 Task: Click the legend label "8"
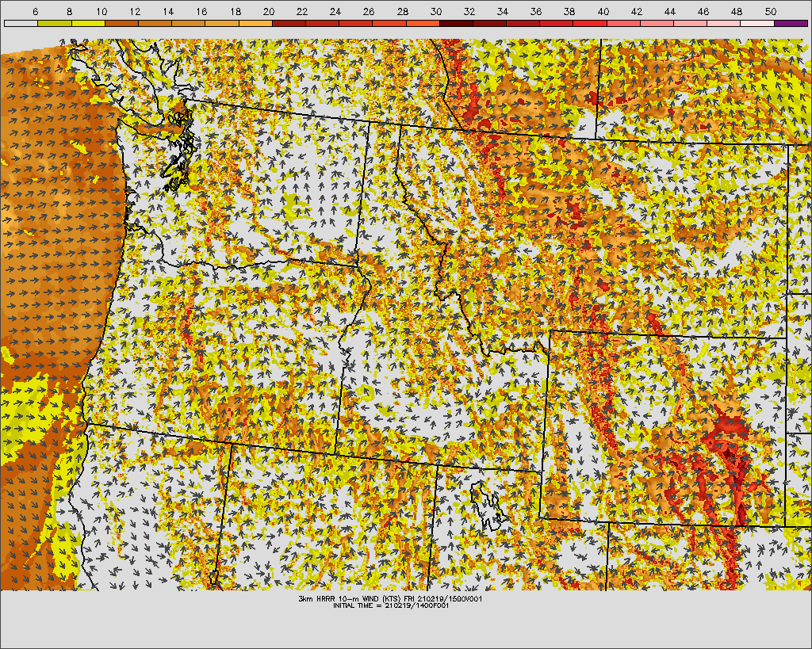click(x=70, y=11)
